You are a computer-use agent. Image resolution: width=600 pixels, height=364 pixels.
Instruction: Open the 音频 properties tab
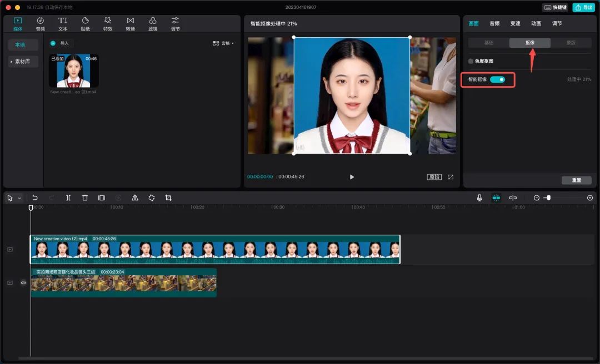click(x=494, y=23)
